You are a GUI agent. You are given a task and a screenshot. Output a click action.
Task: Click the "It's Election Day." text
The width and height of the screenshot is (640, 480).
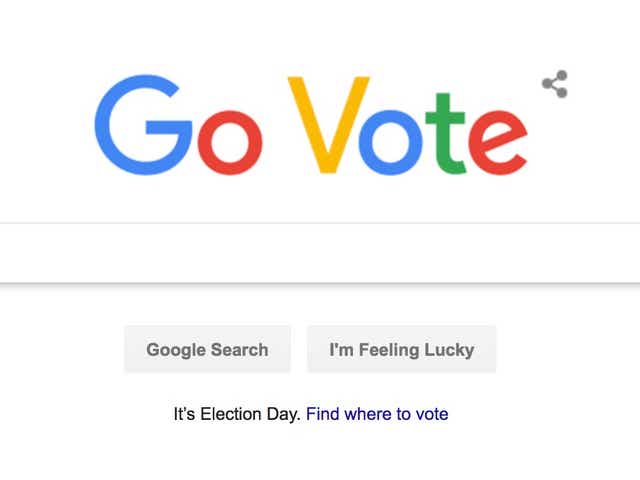coord(237,414)
